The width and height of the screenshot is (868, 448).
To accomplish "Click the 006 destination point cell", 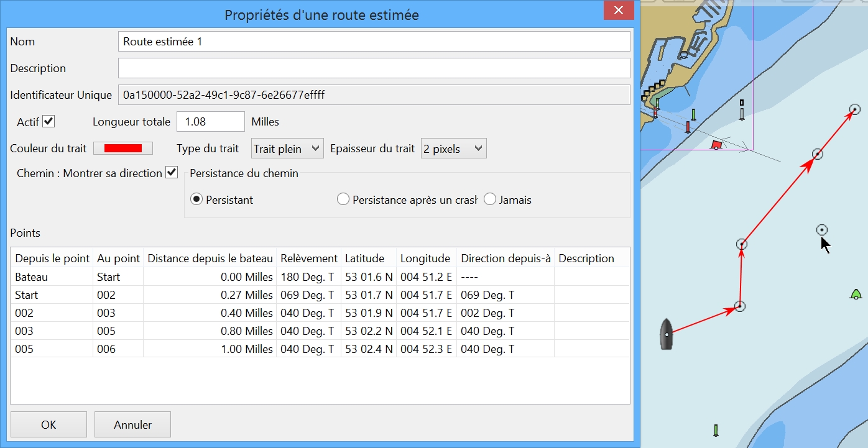I will (118, 349).
